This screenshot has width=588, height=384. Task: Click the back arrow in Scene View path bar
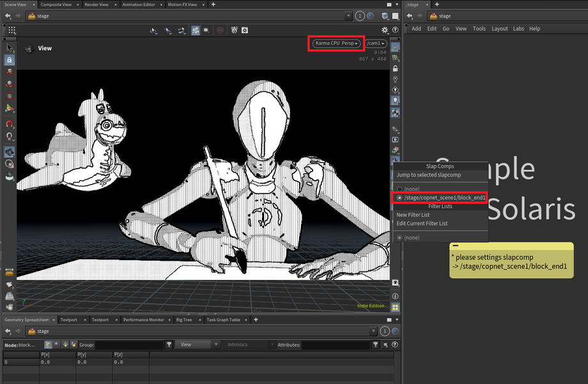click(x=8, y=16)
